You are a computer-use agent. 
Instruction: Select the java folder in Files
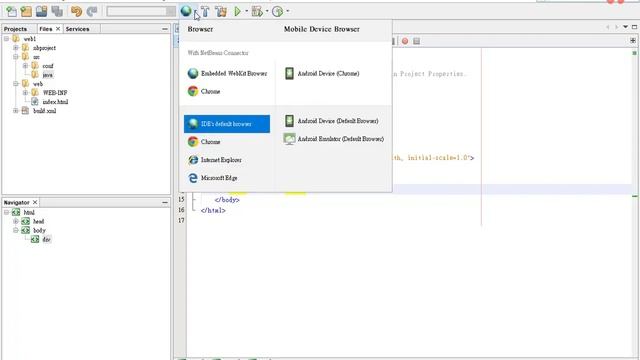tap(47, 75)
